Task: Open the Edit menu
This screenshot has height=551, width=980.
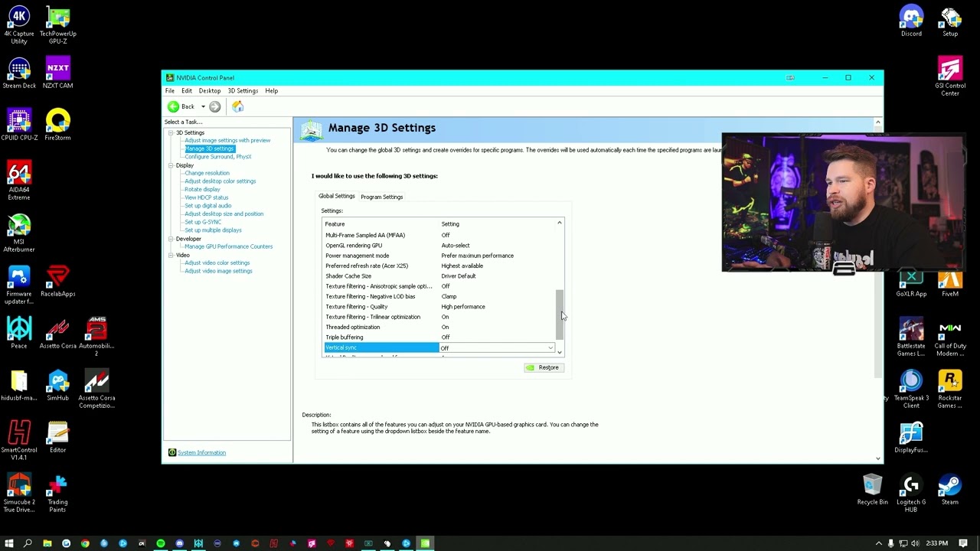Action: click(187, 90)
